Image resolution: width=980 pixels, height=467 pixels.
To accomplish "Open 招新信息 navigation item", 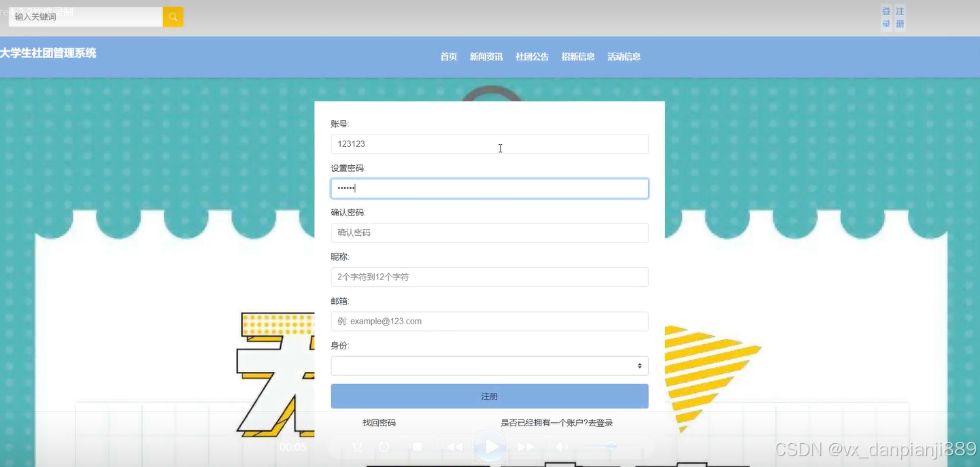I will coord(578,57).
